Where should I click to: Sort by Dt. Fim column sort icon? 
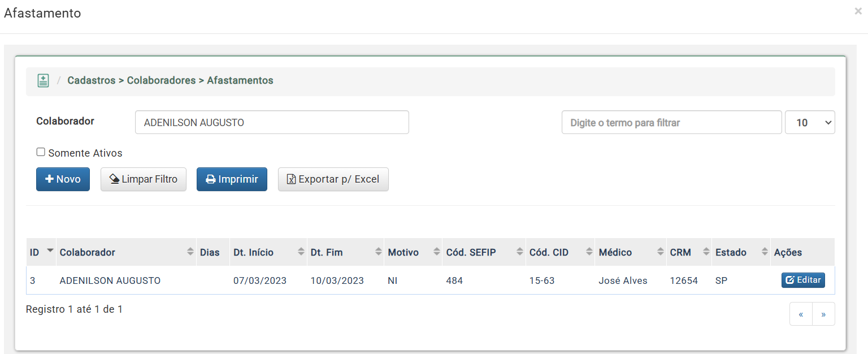[379, 252]
